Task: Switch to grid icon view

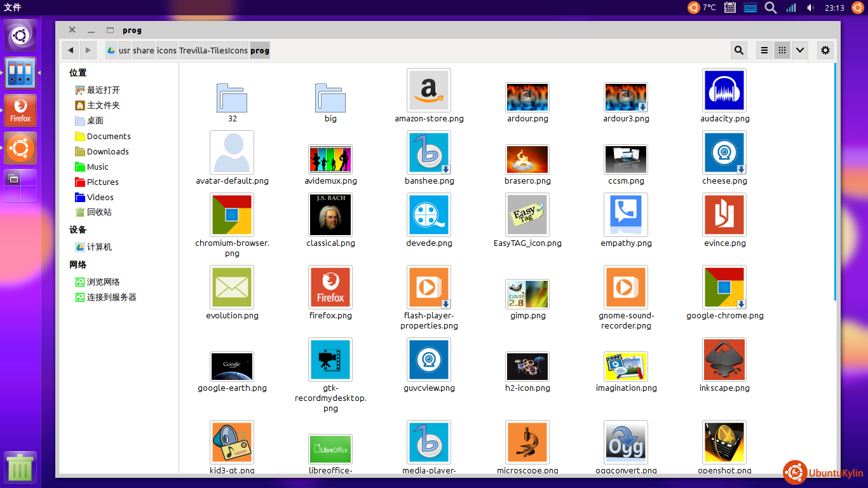Action: [x=782, y=50]
